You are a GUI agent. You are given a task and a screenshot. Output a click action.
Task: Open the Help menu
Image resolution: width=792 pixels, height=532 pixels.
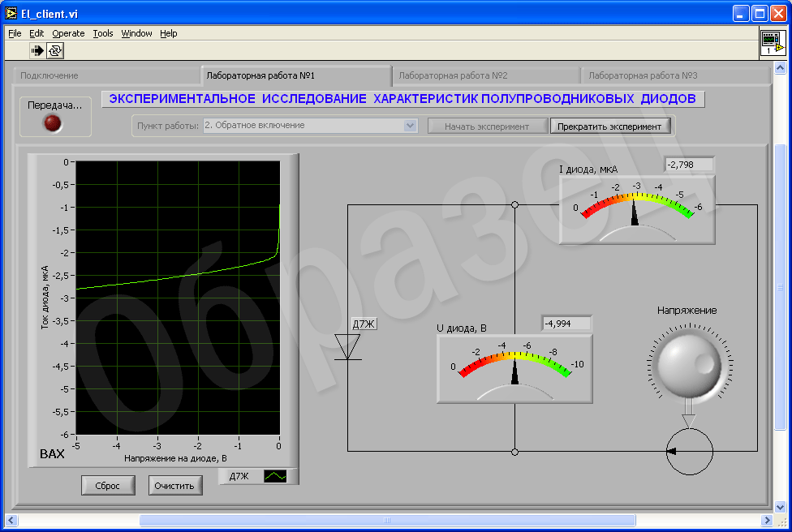(169, 33)
